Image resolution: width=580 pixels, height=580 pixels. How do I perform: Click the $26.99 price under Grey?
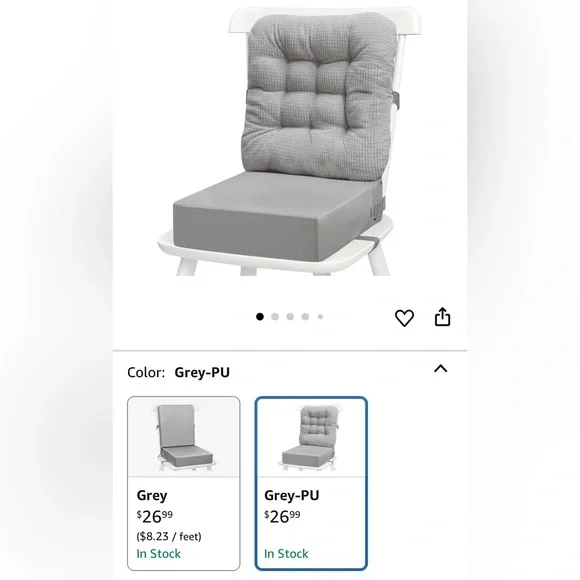(155, 516)
